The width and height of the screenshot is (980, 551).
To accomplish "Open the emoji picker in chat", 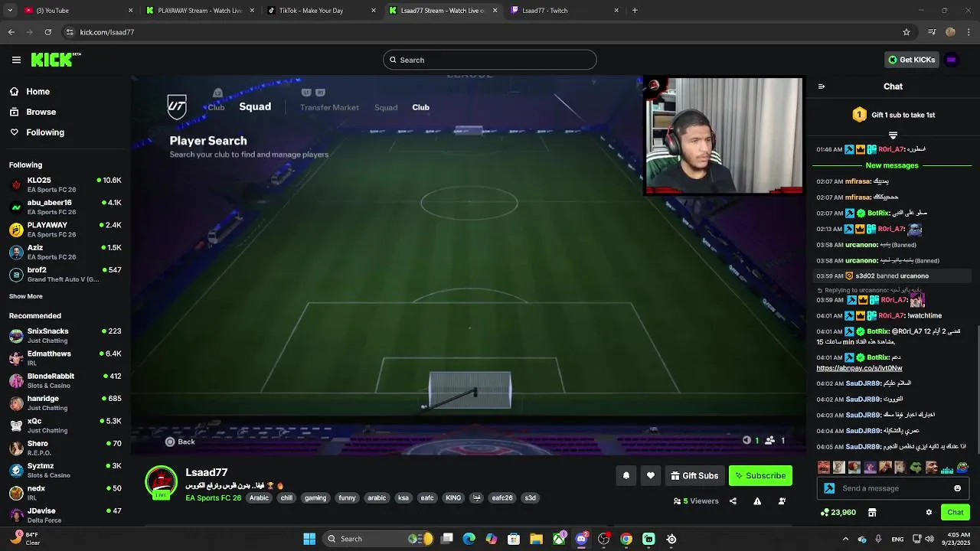I will [957, 488].
